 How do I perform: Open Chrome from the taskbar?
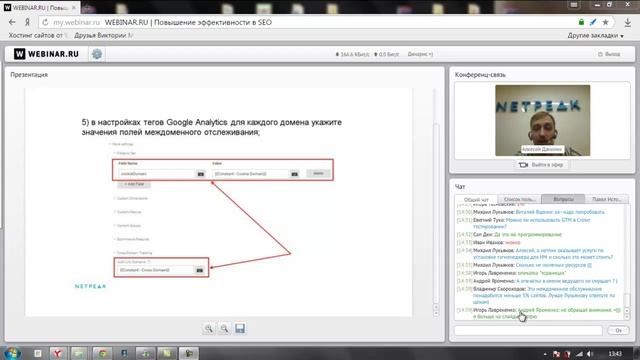102,353
